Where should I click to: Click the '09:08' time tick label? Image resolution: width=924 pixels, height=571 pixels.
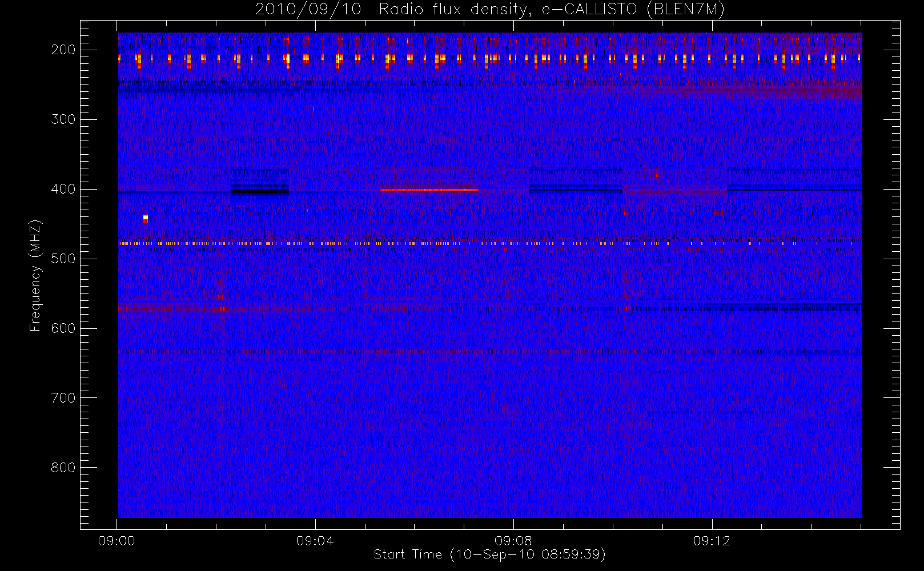[x=513, y=541]
